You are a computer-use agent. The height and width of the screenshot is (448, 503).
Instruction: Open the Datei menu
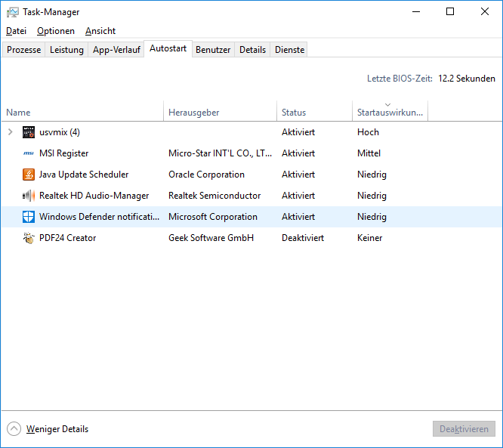[x=16, y=31]
